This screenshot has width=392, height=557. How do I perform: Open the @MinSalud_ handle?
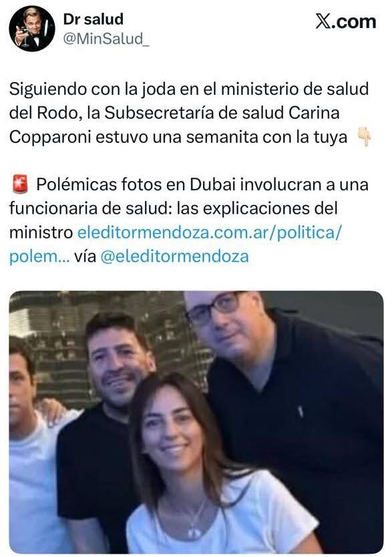click(x=106, y=39)
